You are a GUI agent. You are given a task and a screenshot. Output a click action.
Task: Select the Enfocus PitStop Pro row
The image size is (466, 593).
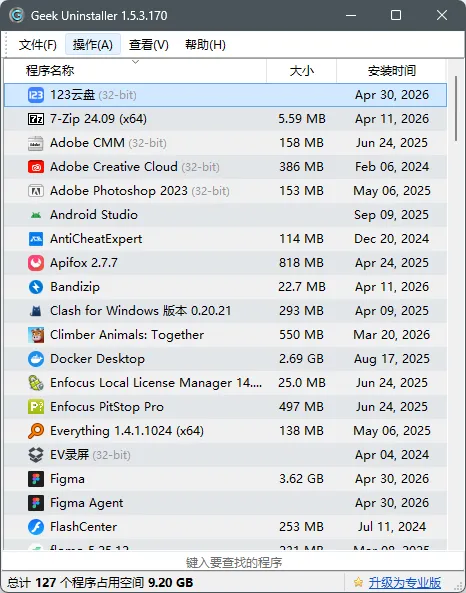pos(225,407)
